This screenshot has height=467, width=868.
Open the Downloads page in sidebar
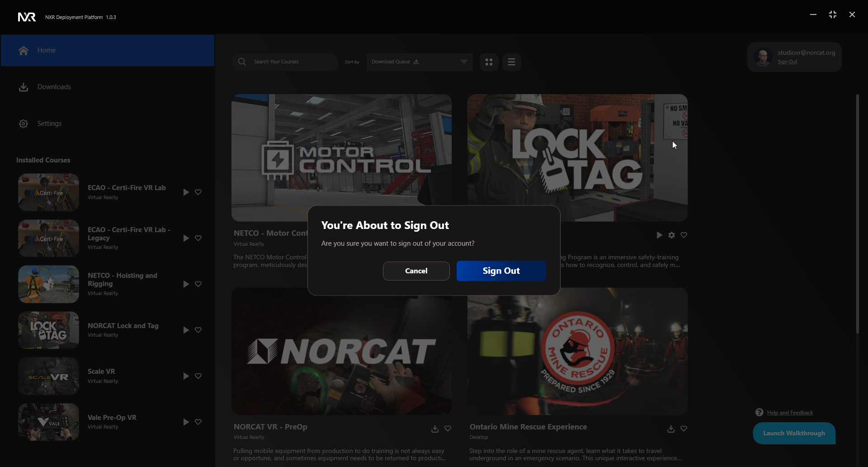[x=54, y=87]
